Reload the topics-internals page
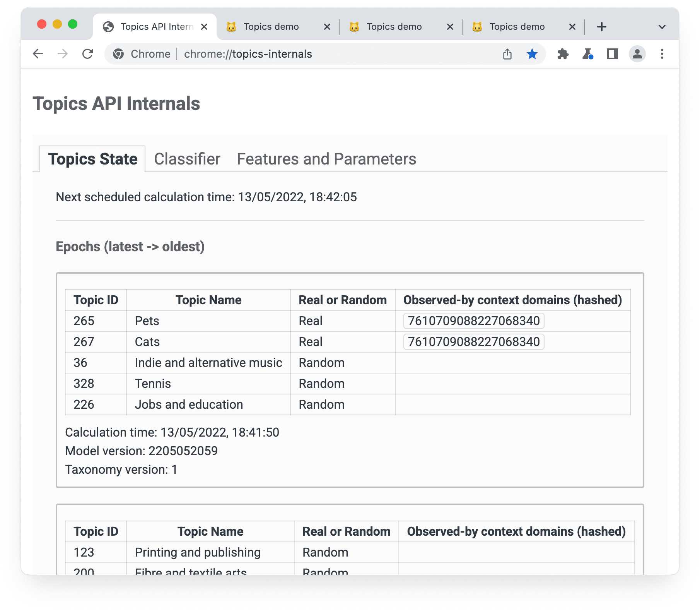 [88, 54]
